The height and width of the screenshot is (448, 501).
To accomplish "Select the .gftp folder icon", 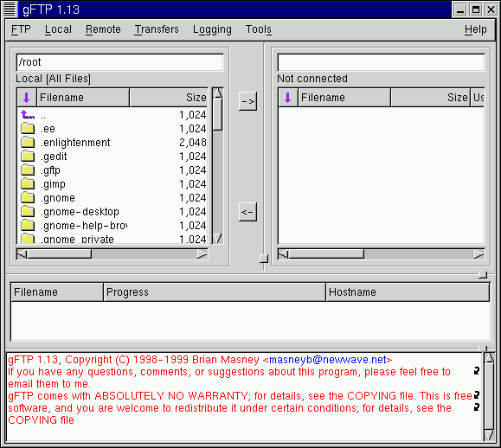I will click(28, 170).
